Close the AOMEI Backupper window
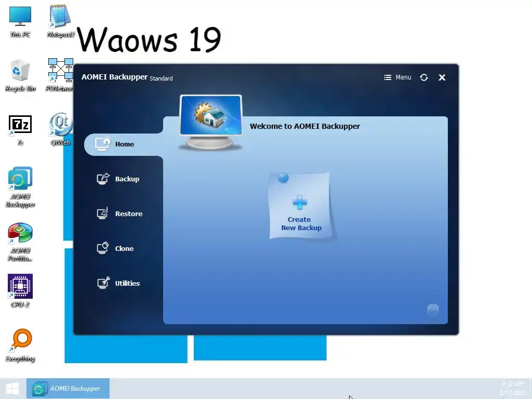Viewport: 532px width, 399px height. pyautogui.click(x=442, y=77)
